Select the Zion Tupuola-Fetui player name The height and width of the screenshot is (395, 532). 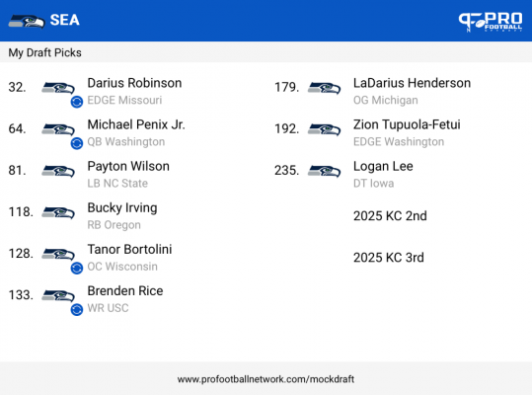pos(407,124)
